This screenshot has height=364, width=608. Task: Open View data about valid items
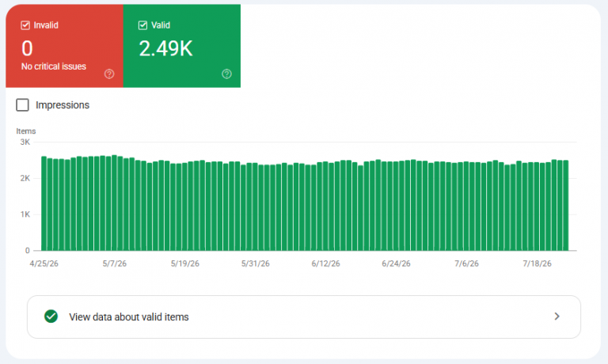pos(304,317)
